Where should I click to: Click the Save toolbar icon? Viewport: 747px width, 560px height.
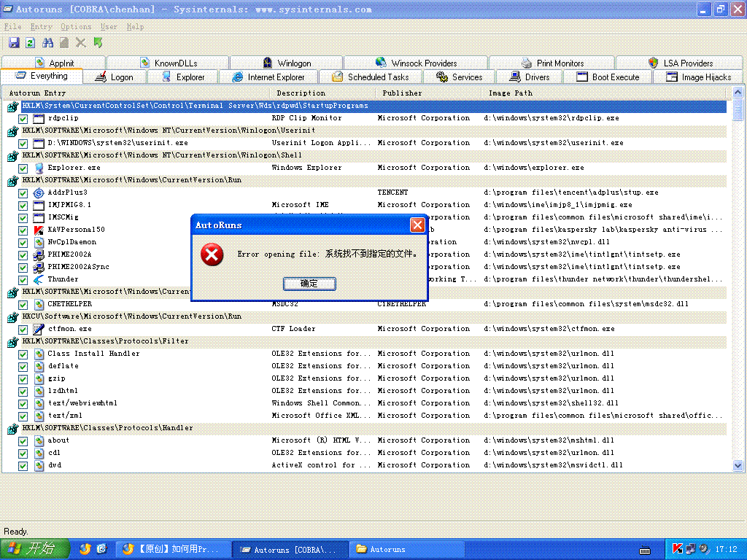click(14, 43)
